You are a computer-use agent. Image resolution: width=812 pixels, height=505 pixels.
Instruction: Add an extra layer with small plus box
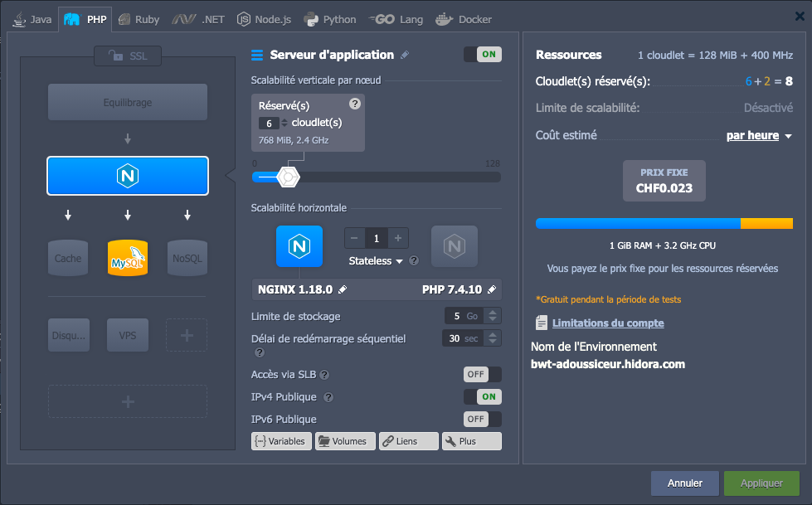coord(187,335)
